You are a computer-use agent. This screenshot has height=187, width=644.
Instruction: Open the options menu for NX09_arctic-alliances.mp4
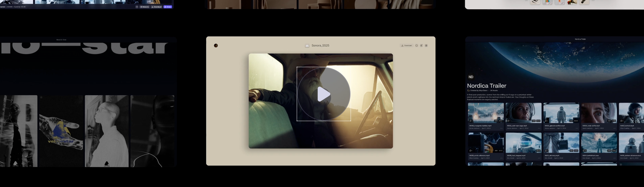(501, 158)
